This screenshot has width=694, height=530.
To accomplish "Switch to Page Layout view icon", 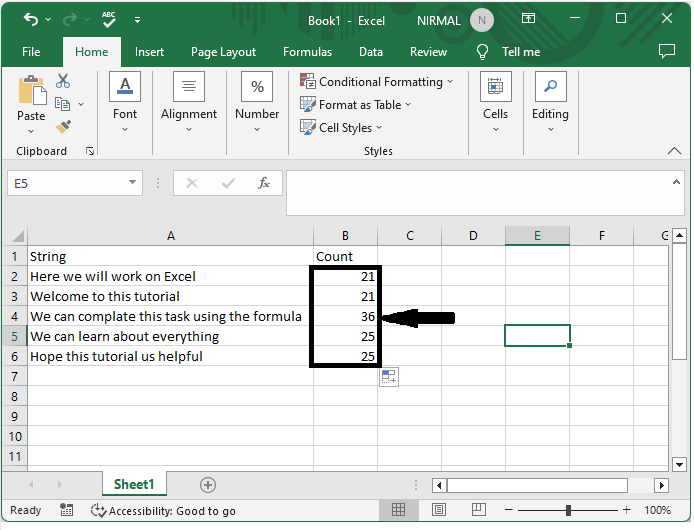I will pos(439,510).
